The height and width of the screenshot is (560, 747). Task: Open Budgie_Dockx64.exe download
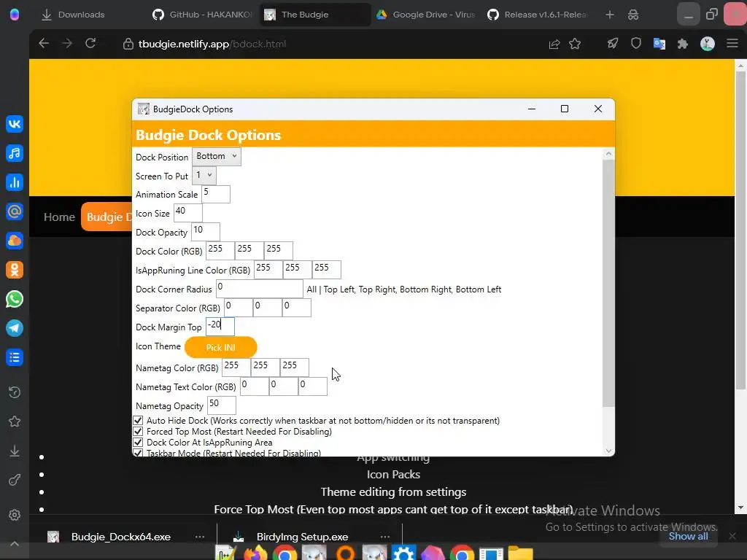pos(121,537)
